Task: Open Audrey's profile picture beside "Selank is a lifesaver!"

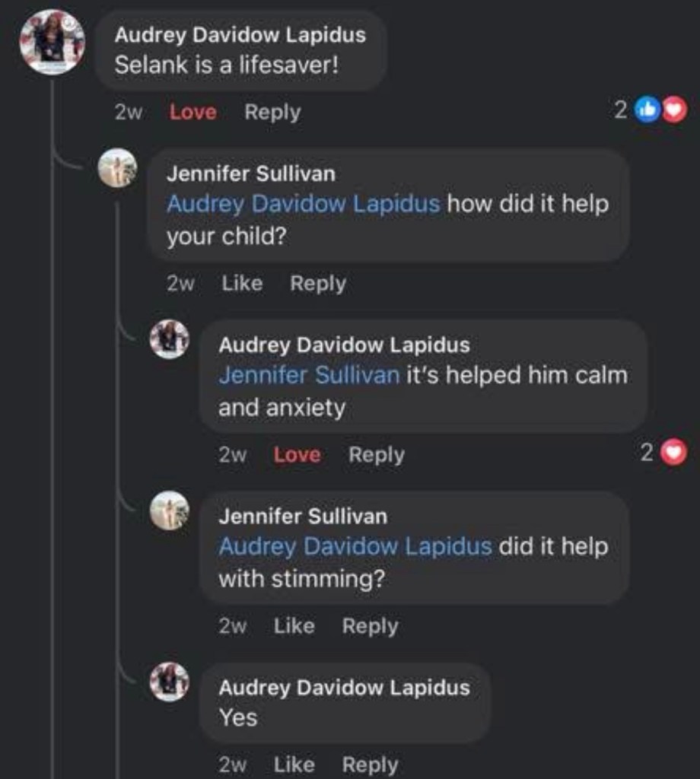Action: point(52,42)
